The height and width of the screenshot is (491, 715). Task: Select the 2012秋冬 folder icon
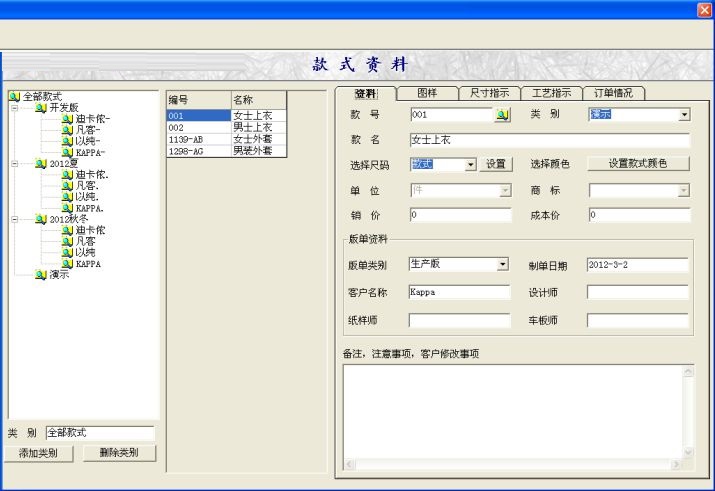[x=41, y=219]
